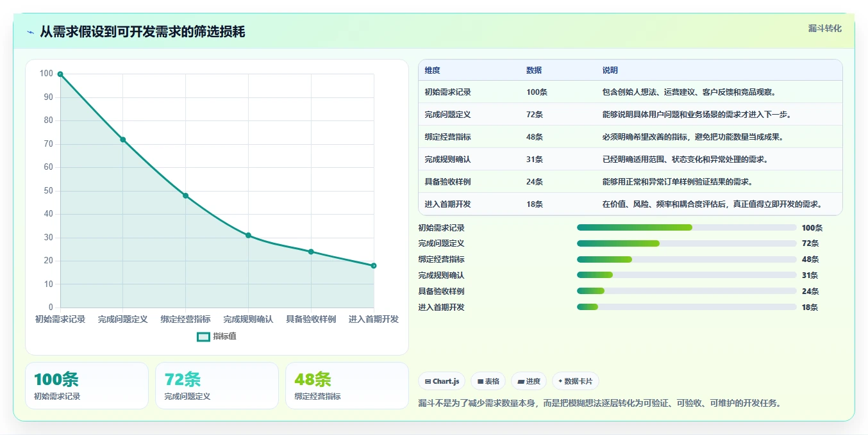The height and width of the screenshot is (435, 868).
Task: Click description starting 必须明确希望改善的指标
Action: tap(694, 137)
